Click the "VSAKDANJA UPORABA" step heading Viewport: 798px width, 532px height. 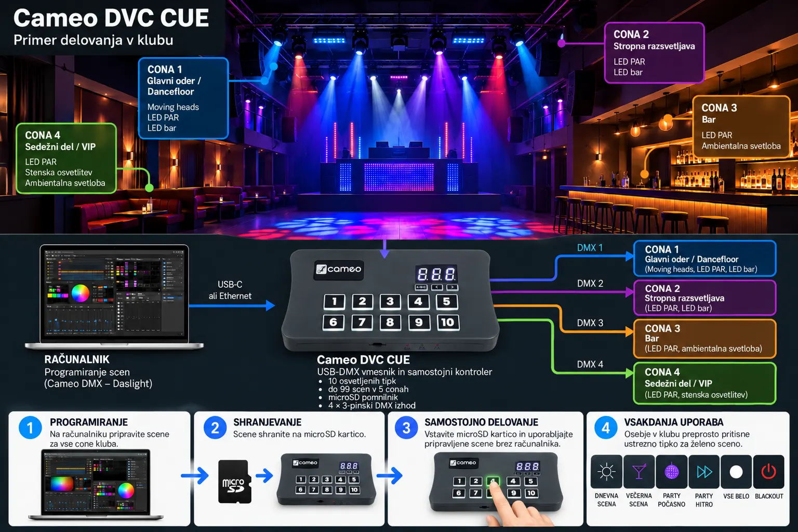pyautogui.click(x=674, y=422)
